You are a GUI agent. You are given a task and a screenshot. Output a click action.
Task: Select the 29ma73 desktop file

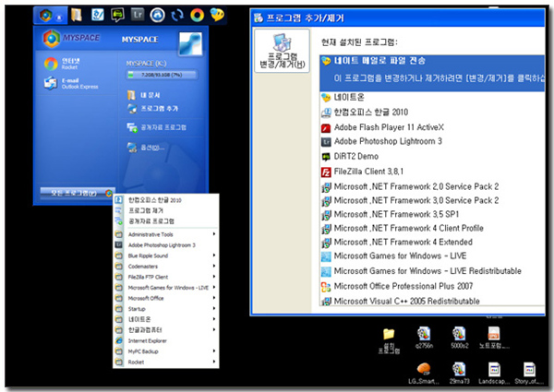click(x=459, y=374)
